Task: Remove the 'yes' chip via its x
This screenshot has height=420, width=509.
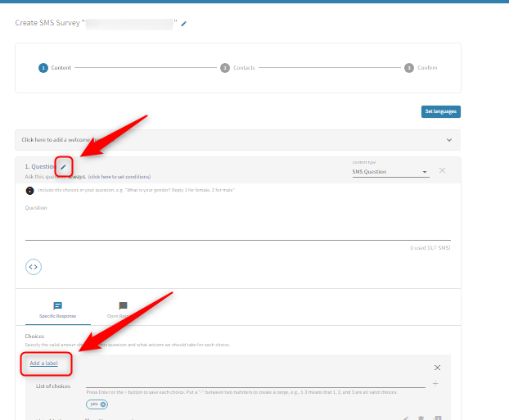Action: coord(104,404)
